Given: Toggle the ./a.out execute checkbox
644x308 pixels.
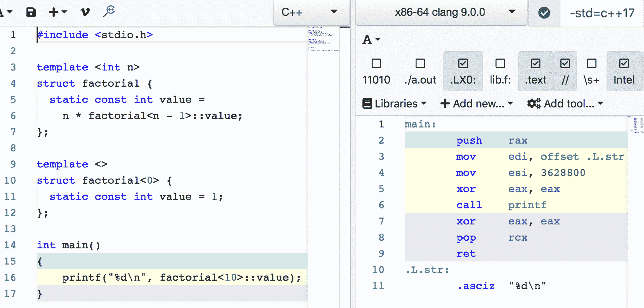Looking at the screenshot, I should tap(420, 63).
